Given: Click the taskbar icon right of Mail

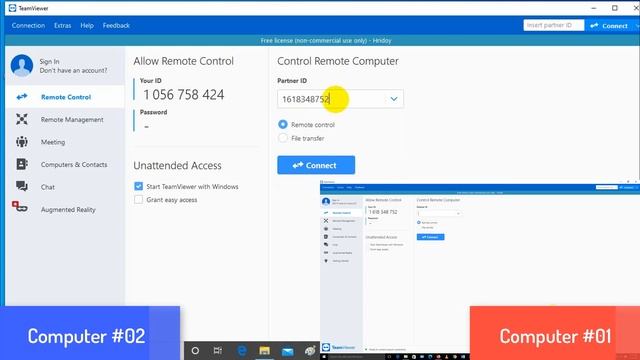Looking at the screenshot, I should click(x=310, y=351).
